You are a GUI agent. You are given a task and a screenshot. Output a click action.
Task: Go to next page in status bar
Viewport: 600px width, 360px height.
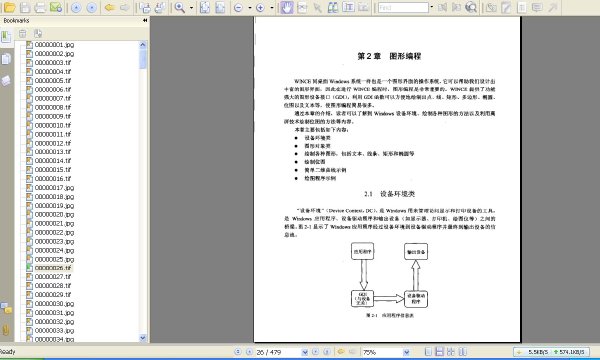[315, 352]
